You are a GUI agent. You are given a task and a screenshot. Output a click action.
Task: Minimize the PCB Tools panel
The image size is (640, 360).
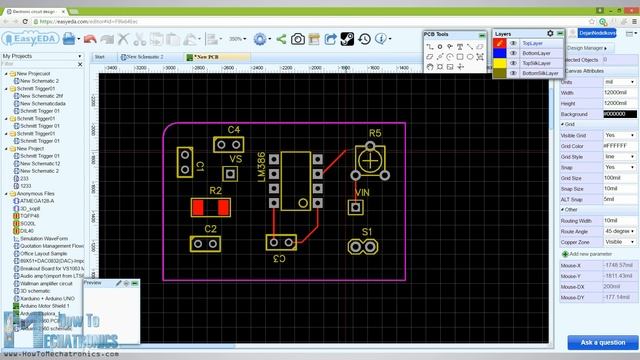tap(482, 35)
